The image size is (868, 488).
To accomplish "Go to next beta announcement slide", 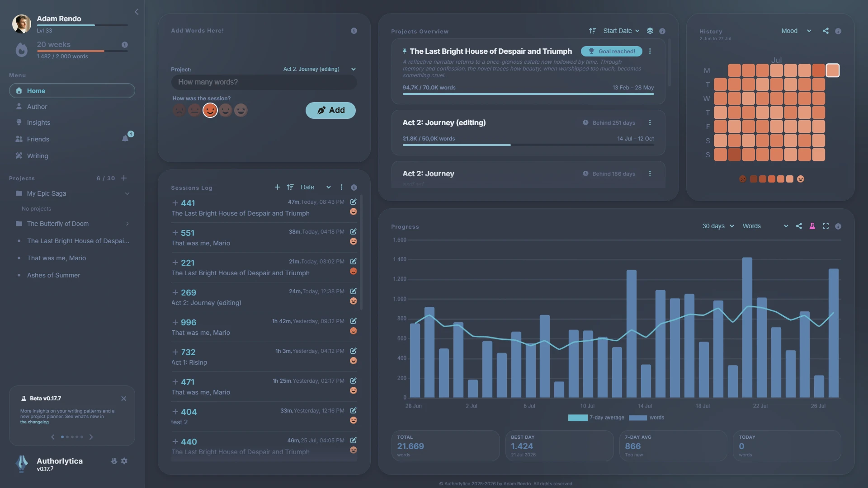I will coord(91,437).
